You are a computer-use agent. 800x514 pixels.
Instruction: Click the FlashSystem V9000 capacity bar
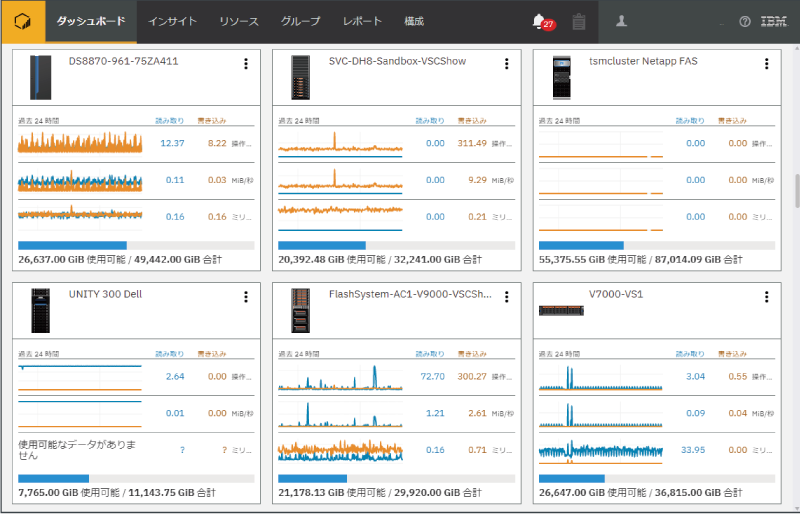coord(396,479)
